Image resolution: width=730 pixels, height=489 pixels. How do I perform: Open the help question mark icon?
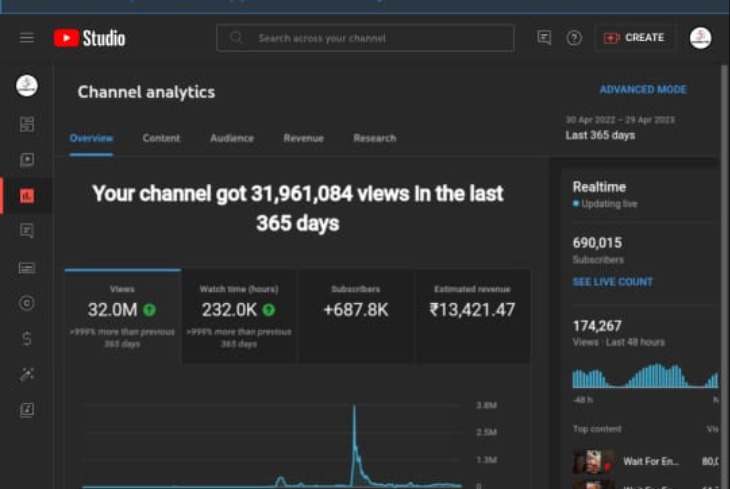click(574, 38)
